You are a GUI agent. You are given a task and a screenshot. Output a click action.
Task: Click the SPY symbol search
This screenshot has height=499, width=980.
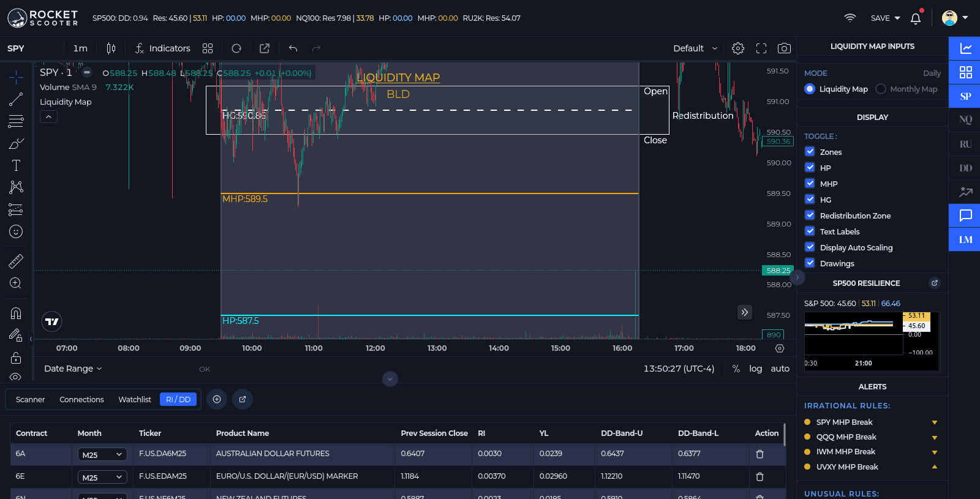pyautogui.click(x=16, y=48)
